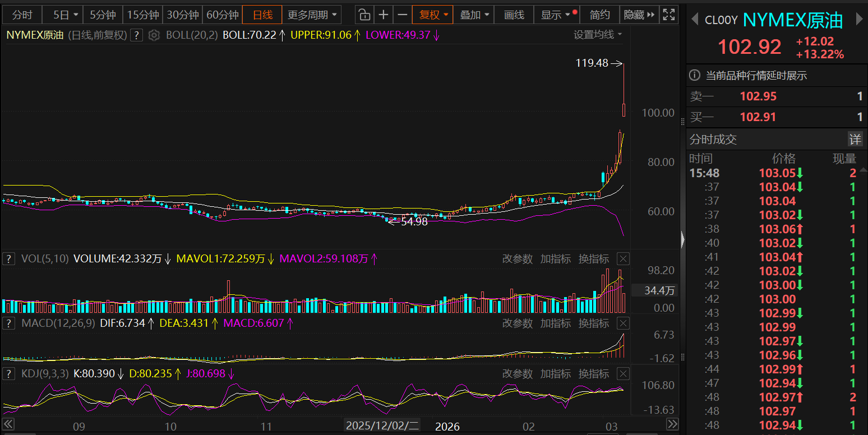Open the 复权 dropdown menu
The height and width of the screenshot is (435, 868).
tap(433, 15)
